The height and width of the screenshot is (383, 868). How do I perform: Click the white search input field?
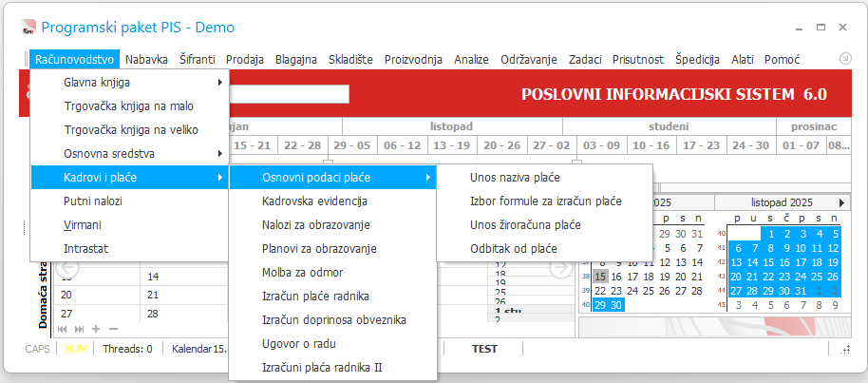click(x=289, y=94)
